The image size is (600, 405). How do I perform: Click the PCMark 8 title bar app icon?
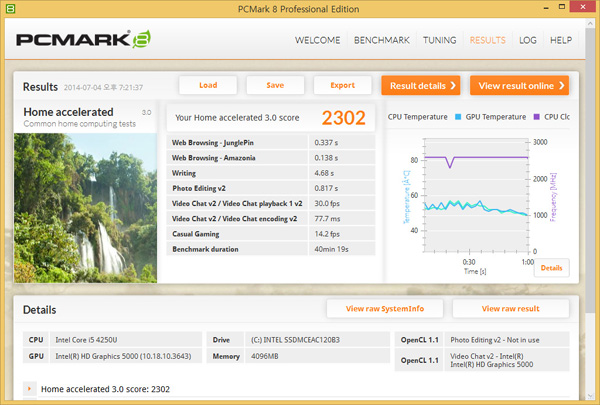click(x=10, y=8)
